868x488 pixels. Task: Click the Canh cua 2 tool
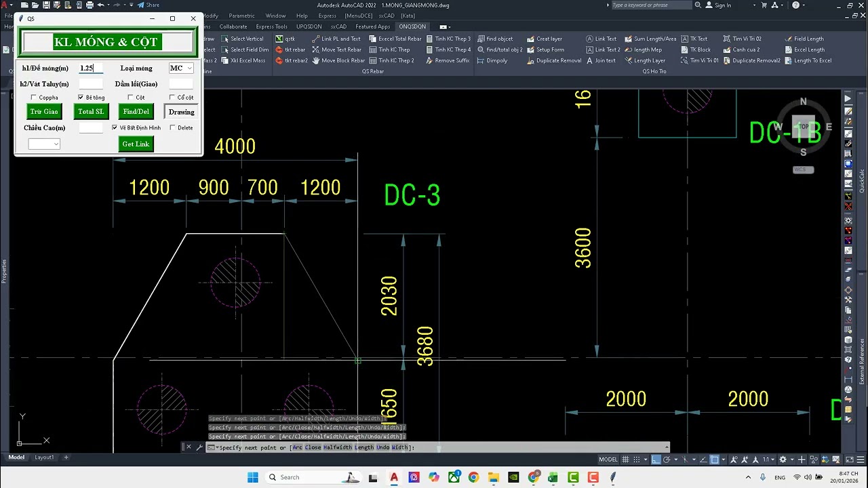click(741, 49)
